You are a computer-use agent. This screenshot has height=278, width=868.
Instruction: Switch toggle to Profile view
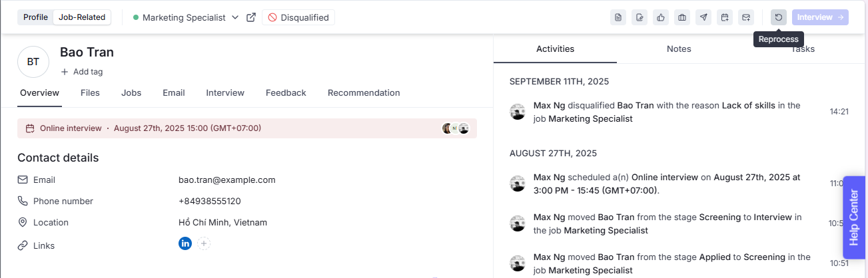point(35,17)
